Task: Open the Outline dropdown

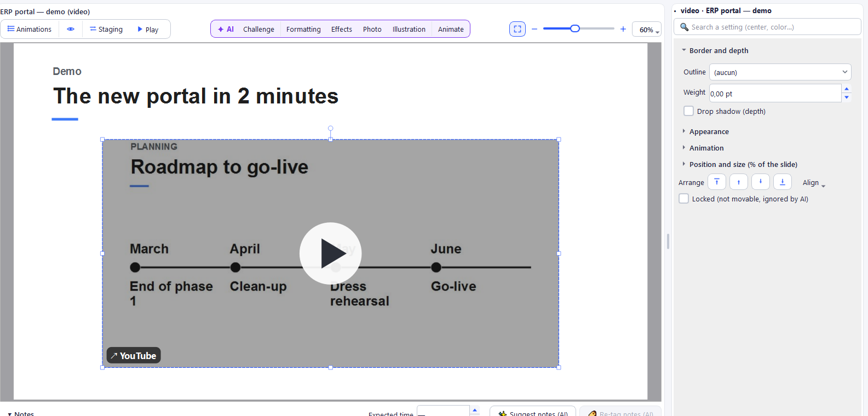Action: (x=780, y=72)
